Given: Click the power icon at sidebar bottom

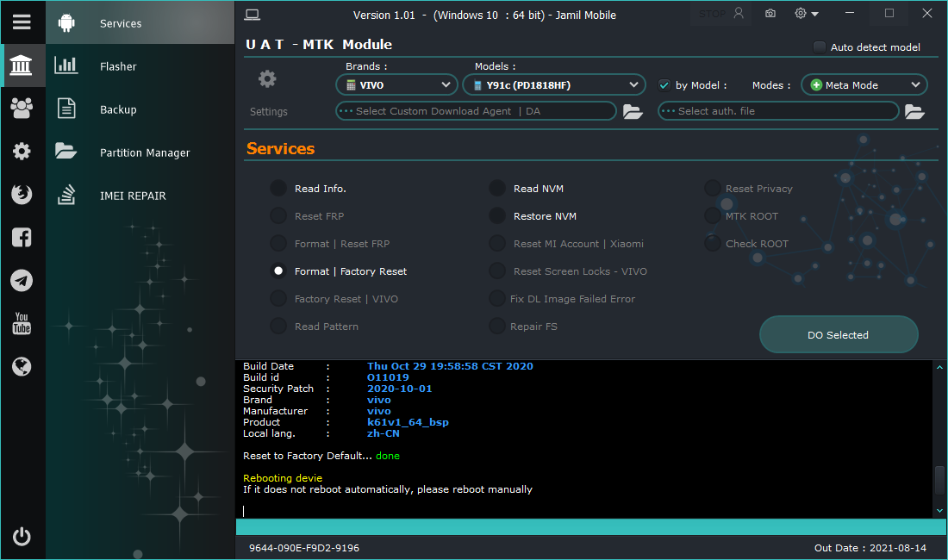Looking at the screenshot, I should pyautogui.click(x=22, y=537).
